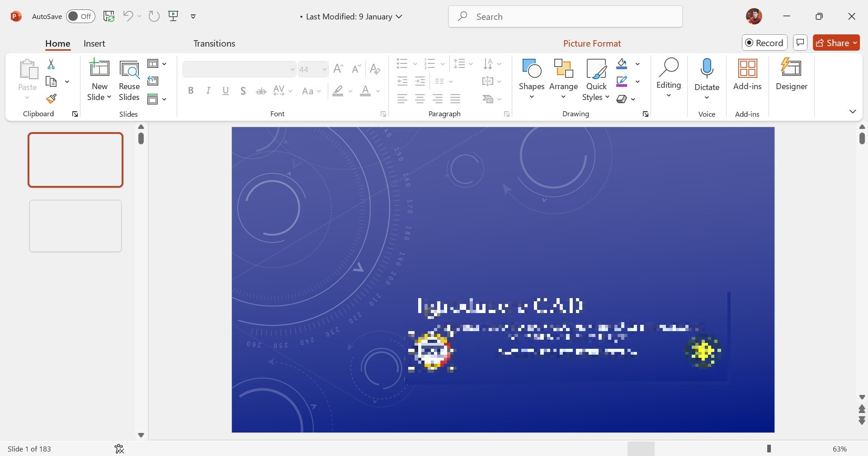This screenshot has width=868, height=456.
Task: Toggle Italic formatting
Action: (x=208, y=90)
